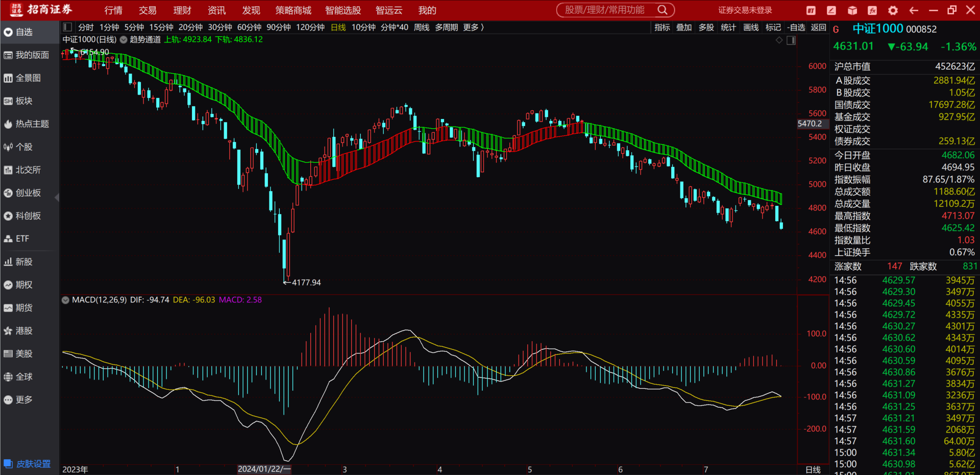Open 交易 menu
Viewport: 980px width, 475px height.
pos(148,10)
